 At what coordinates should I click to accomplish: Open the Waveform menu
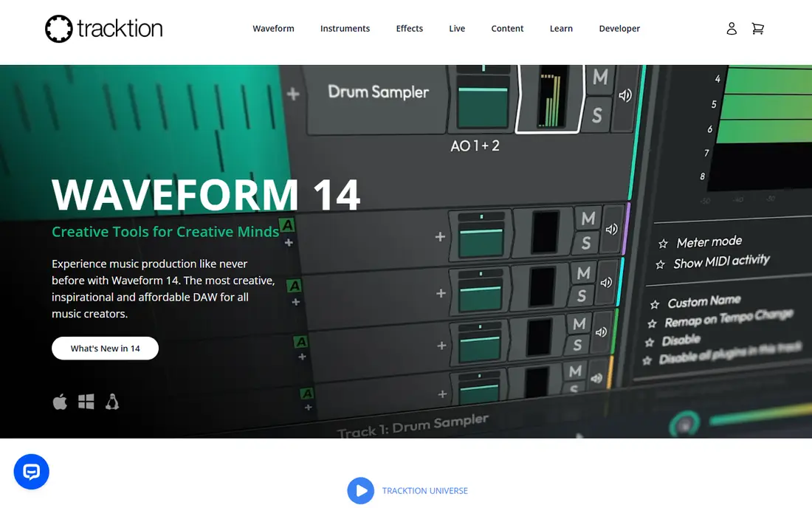click(x=273, y=29)
